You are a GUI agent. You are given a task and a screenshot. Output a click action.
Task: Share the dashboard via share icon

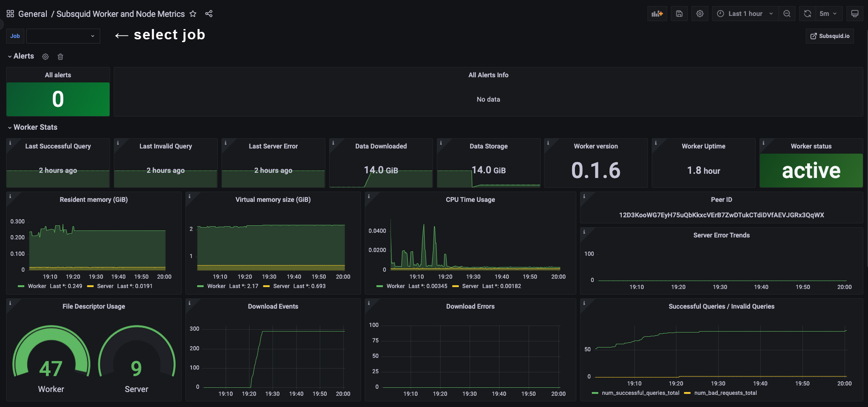point(209,14)
